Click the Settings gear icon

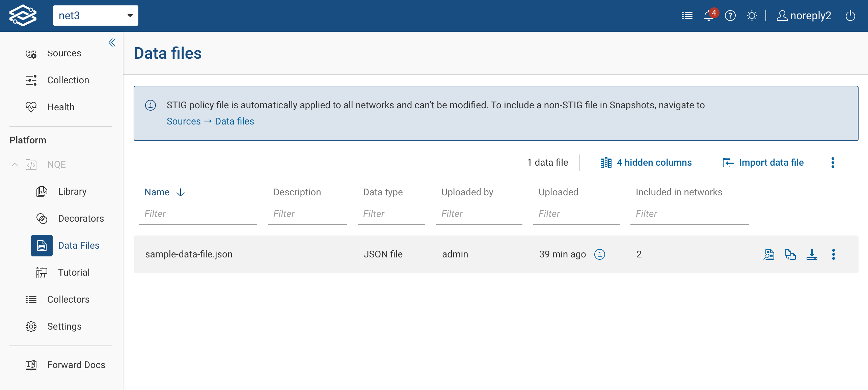31,327
